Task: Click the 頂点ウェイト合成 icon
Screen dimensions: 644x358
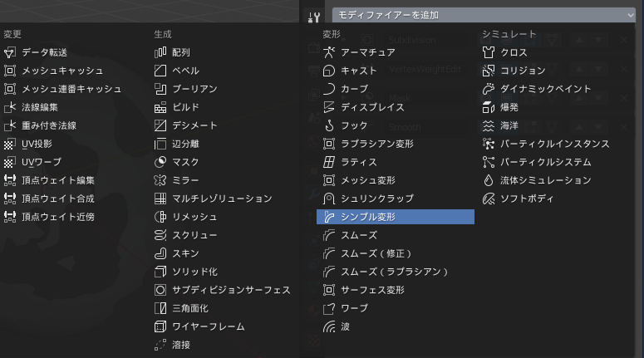Action: pos(10,199)
